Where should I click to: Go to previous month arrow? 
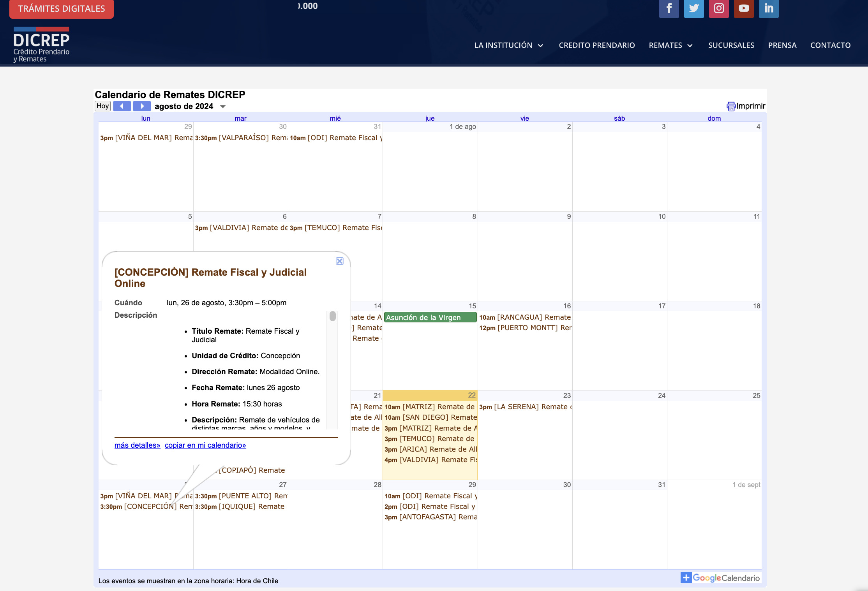(122, 106)
